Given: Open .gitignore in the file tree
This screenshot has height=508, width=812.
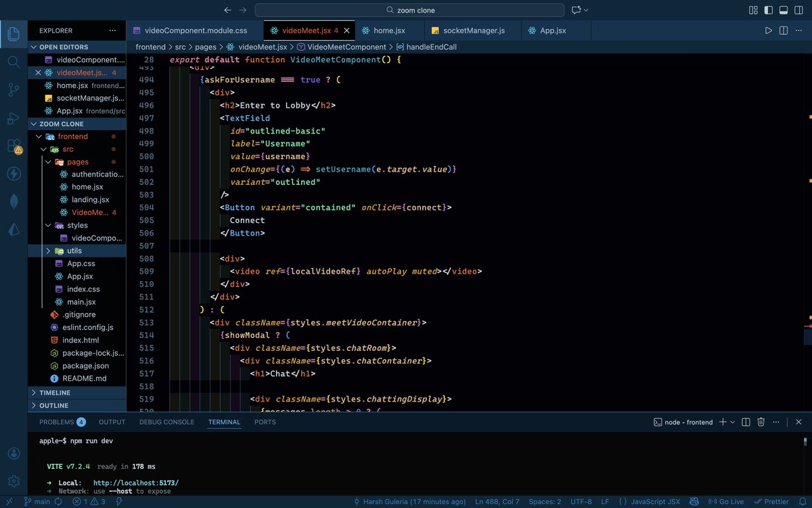Looking at the screenshot, I should pyautogui.click(x=76, y=314).
